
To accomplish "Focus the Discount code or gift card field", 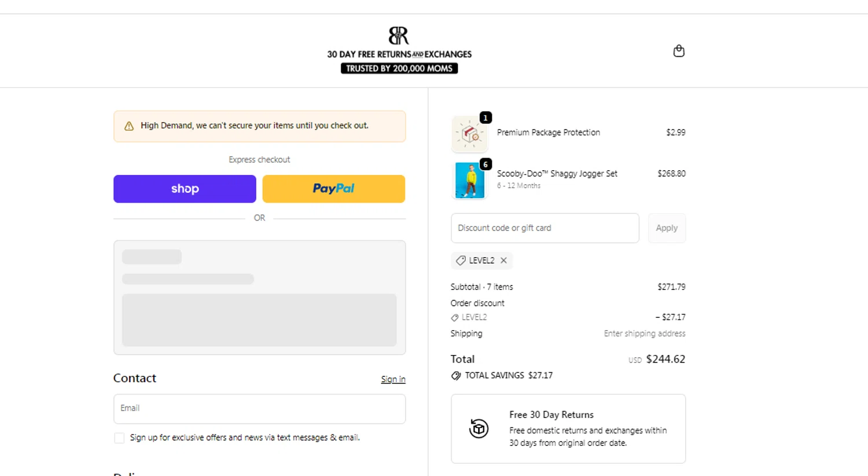I will tap(545, 228).
